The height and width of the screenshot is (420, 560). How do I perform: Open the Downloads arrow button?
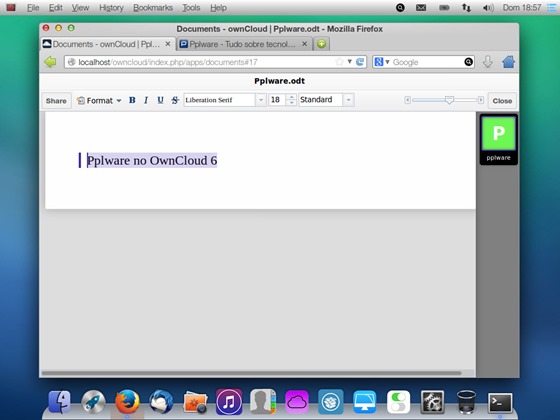[488, 62]
